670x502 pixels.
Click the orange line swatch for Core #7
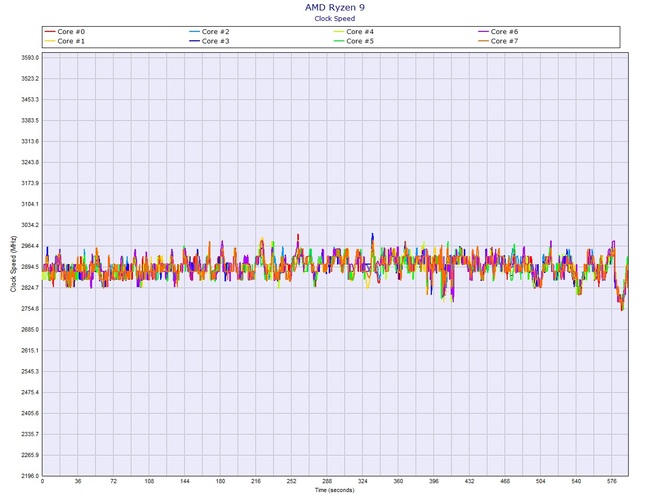(483, 41)
